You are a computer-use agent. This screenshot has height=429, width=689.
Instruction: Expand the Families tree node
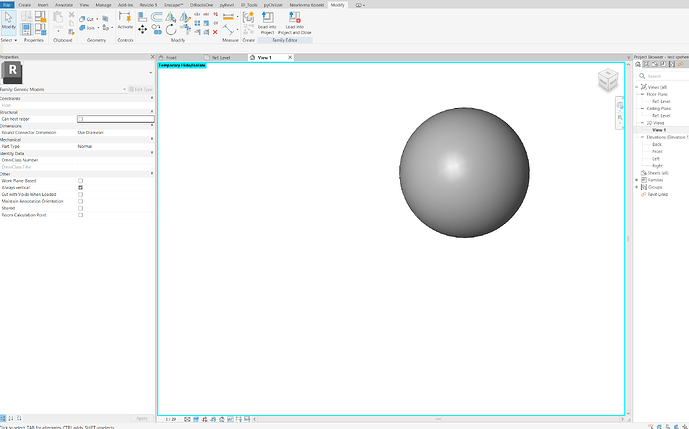(x=637, y=180)
